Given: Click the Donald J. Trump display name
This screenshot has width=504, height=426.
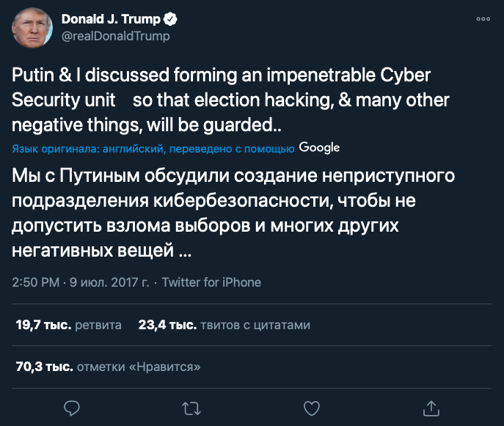Looking at the screenshot, I should click(x=110, y=20).
